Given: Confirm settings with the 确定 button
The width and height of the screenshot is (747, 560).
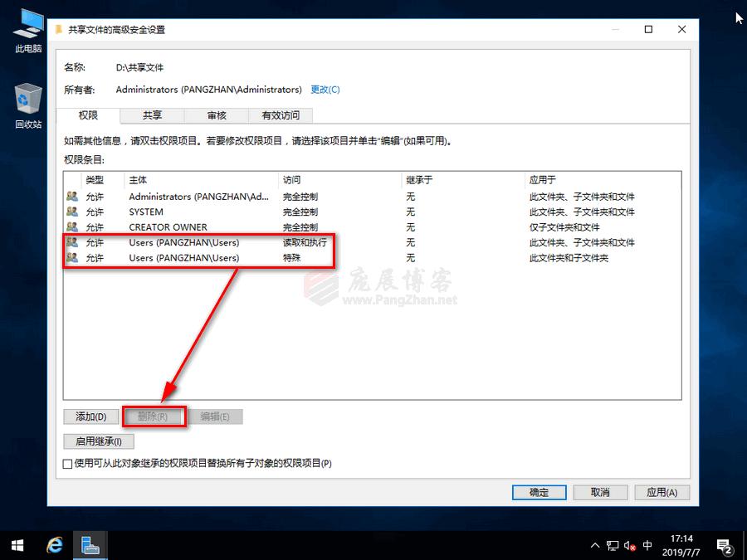Looking at the screenshot, I should pos(539,492).
